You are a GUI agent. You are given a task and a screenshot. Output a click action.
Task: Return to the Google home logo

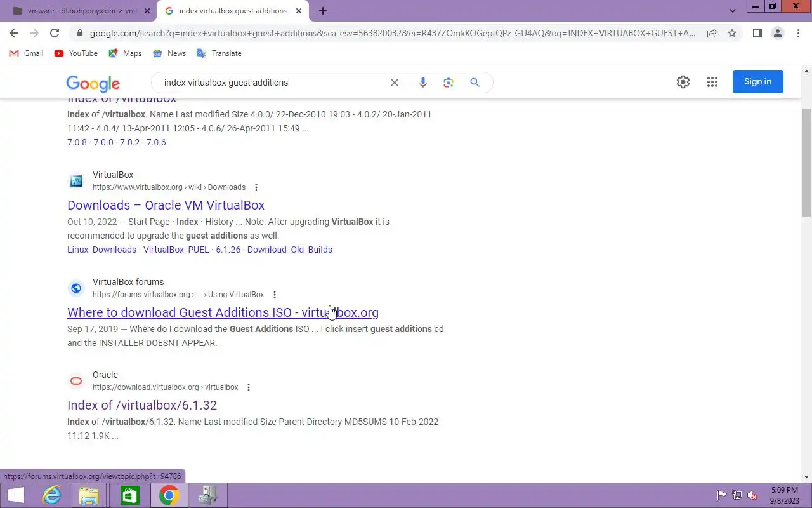93,83
